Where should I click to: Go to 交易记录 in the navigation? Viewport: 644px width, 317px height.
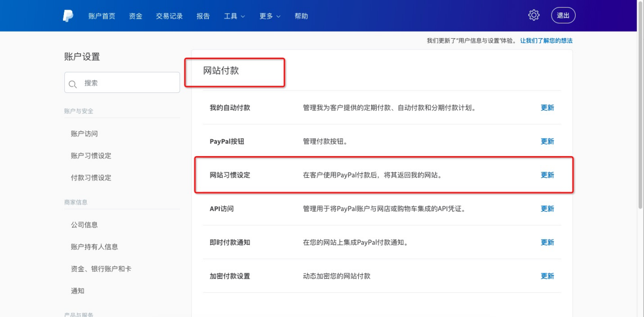pyautogui.click(x=170, y=16)
